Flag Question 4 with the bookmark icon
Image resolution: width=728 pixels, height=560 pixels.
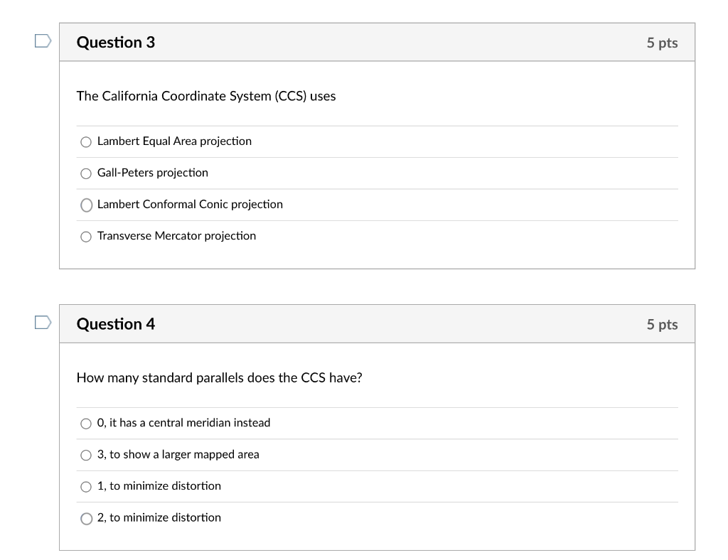tap(43, 323)
